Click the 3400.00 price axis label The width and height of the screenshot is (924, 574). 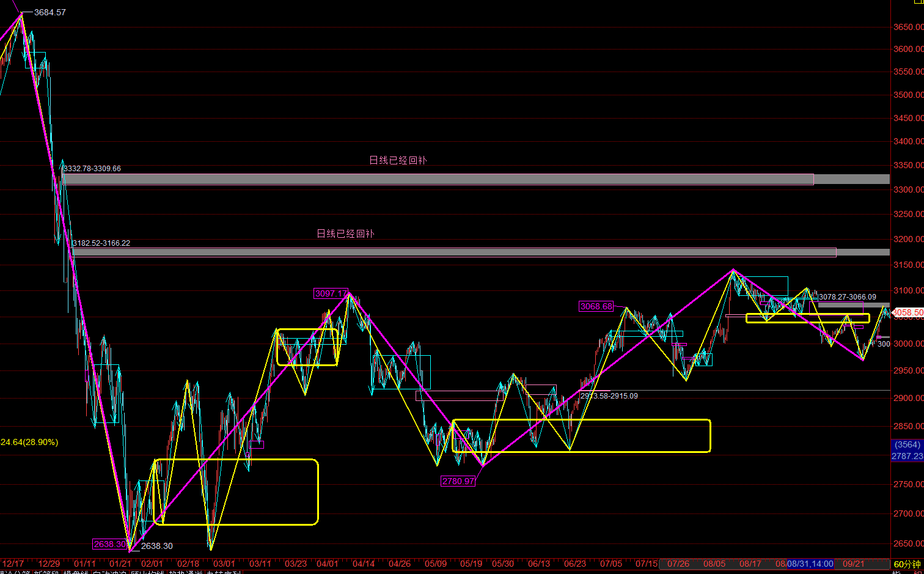[908, 141]
